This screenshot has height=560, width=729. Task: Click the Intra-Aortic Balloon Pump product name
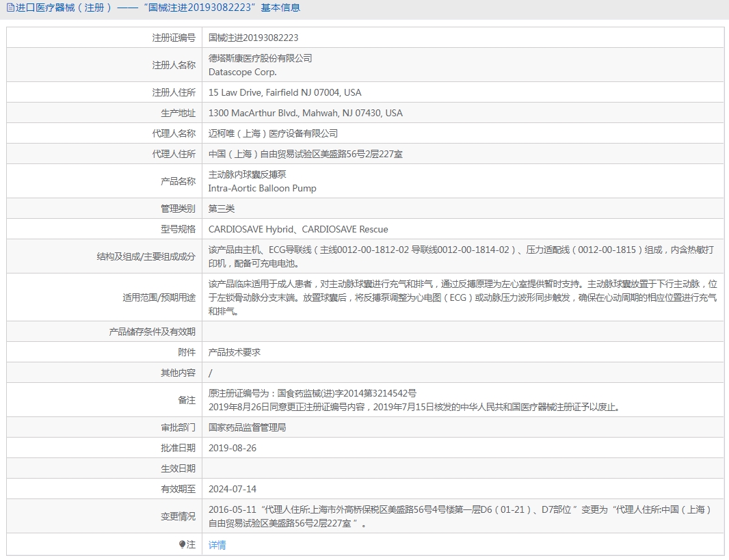(262, 188)
